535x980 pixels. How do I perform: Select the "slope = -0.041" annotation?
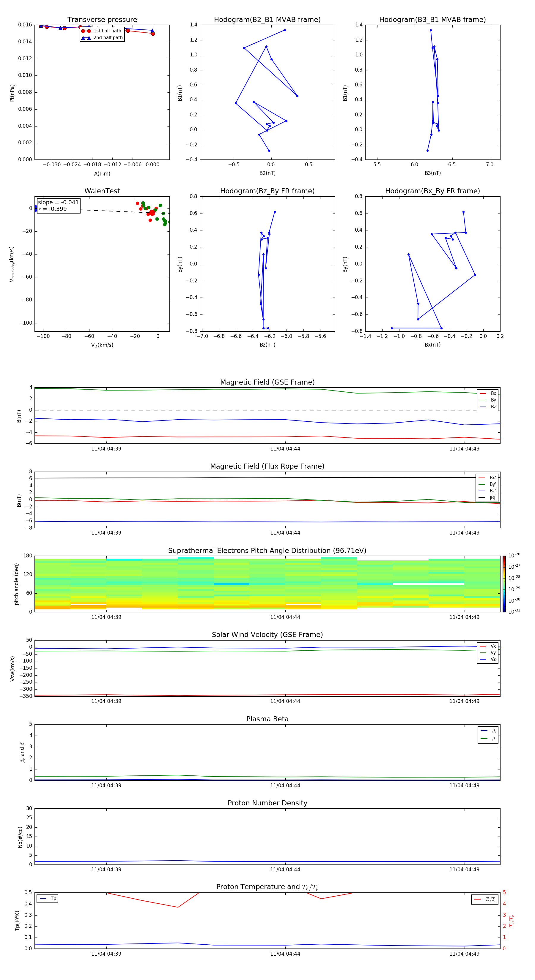(58, 203)
